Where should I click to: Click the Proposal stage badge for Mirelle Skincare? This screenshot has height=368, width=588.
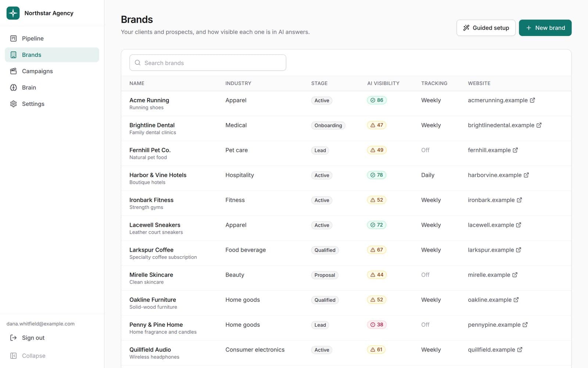[x=325, y=275]
